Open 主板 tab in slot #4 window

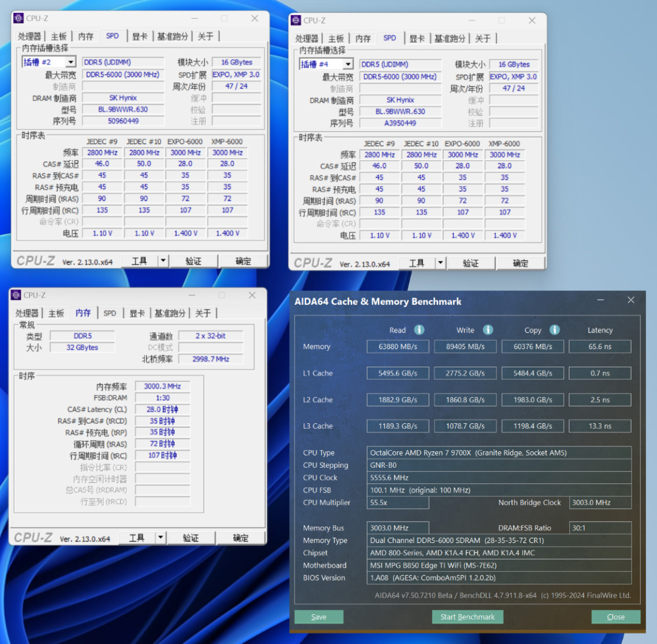click(336, 38)
